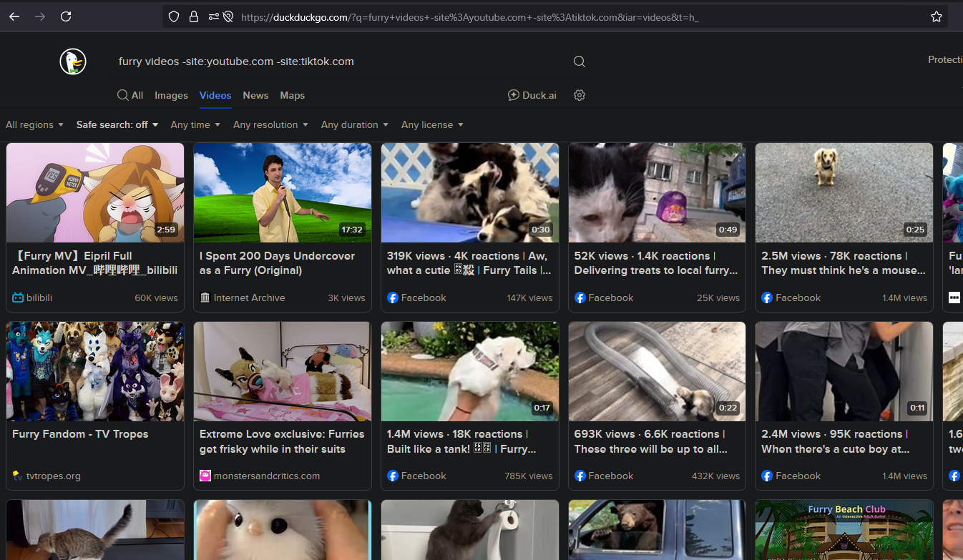Open the tracking protection shield icon
Screen dimensions: 963x560
click(x=174, y=16)
